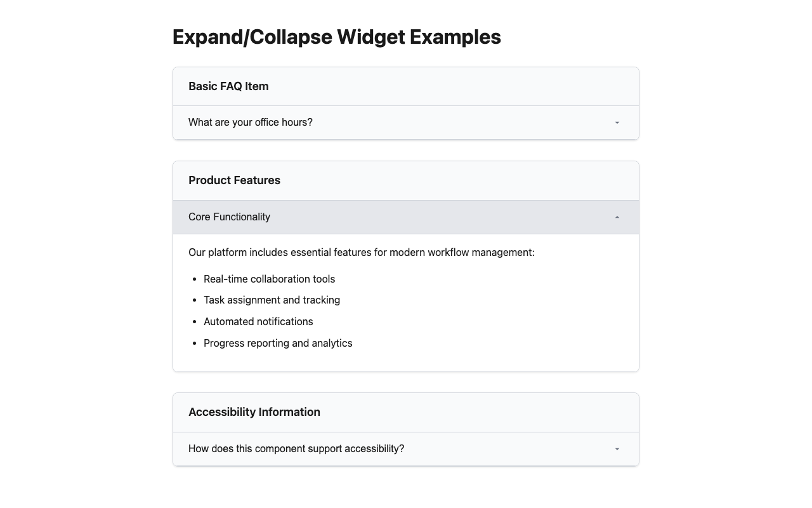Click the bullet before Real-time collaboration tools
Screen dimensions: 812x508
point(194,279)
